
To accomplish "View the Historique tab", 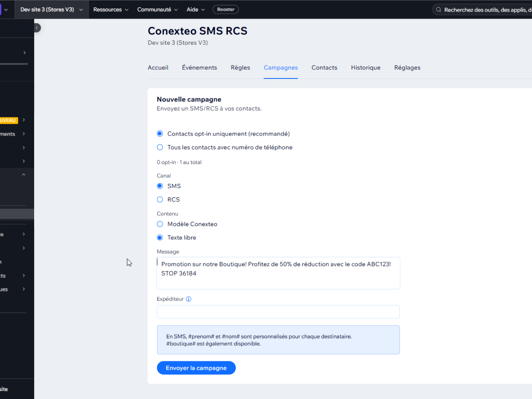I will [x=366, y=67].
